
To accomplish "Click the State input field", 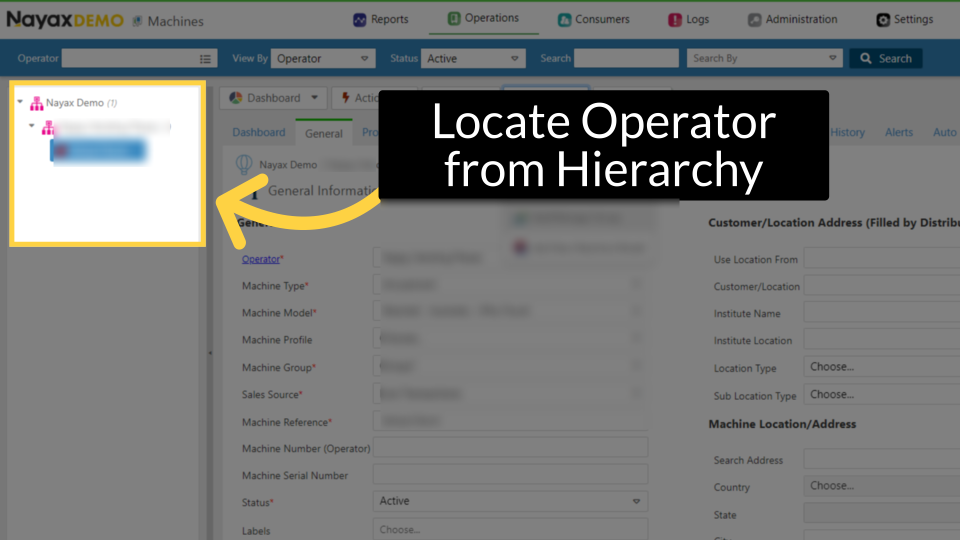I will 882,513.
